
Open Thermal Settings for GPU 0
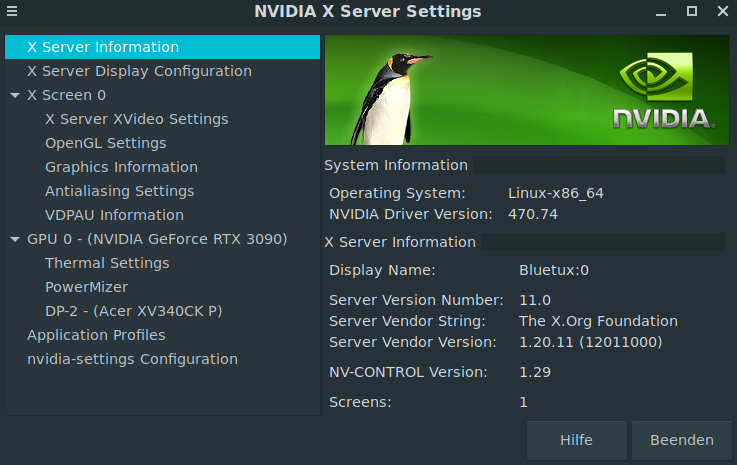[107, 263]
